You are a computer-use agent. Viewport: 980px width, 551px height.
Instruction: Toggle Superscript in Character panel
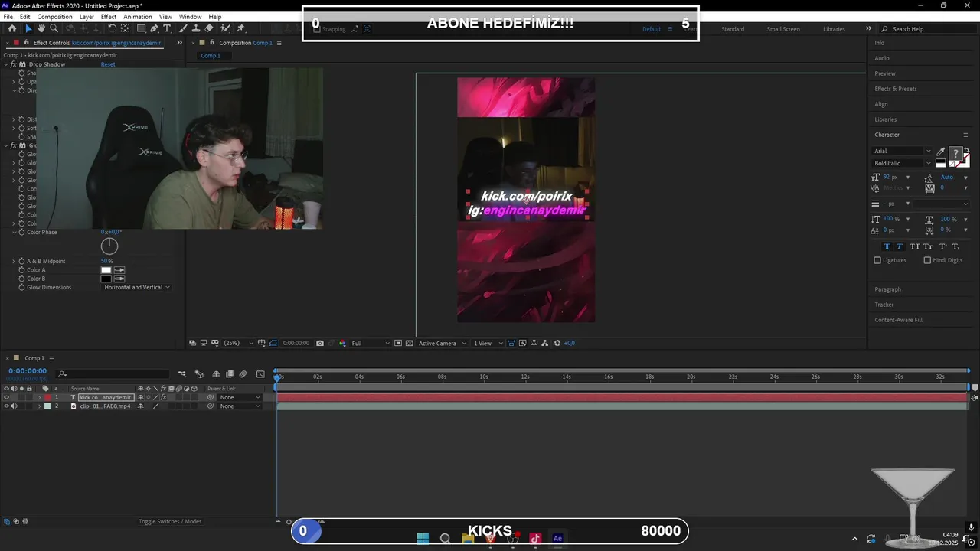coord(942,246)
